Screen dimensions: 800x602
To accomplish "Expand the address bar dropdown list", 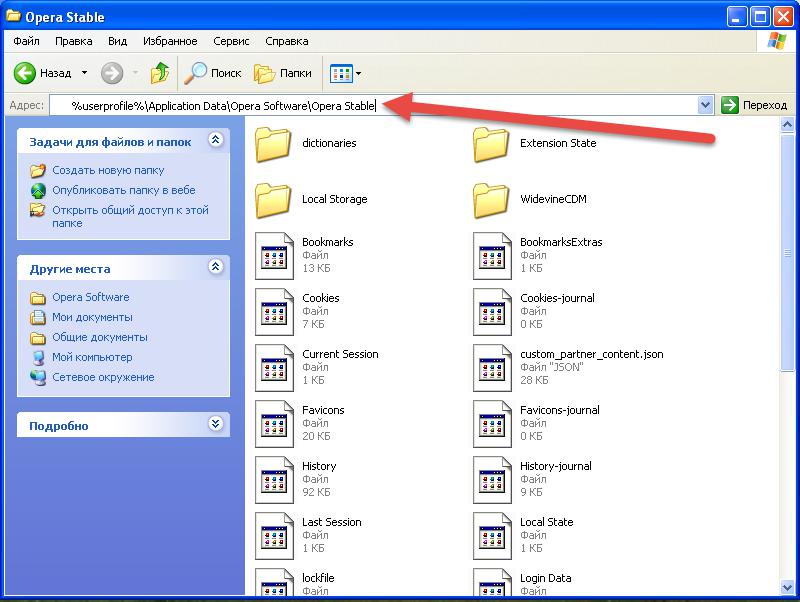I will pos(705,106).
